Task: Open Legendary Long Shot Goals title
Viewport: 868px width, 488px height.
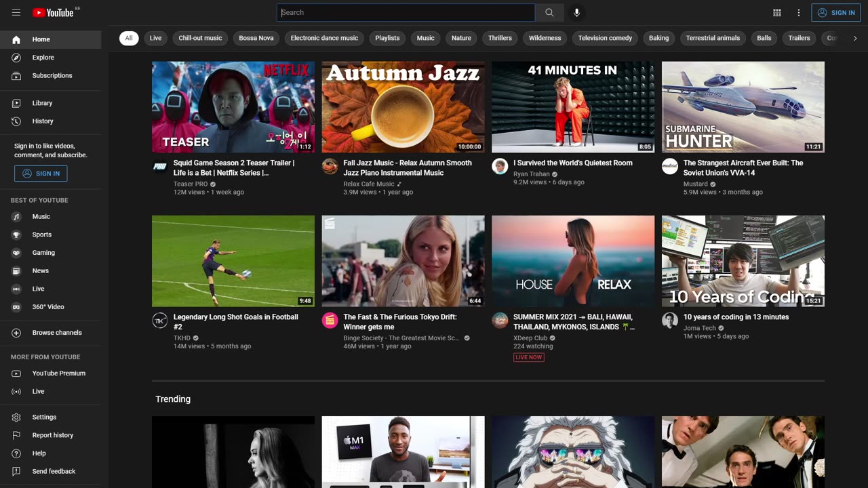Action: (x=236, y=321)
